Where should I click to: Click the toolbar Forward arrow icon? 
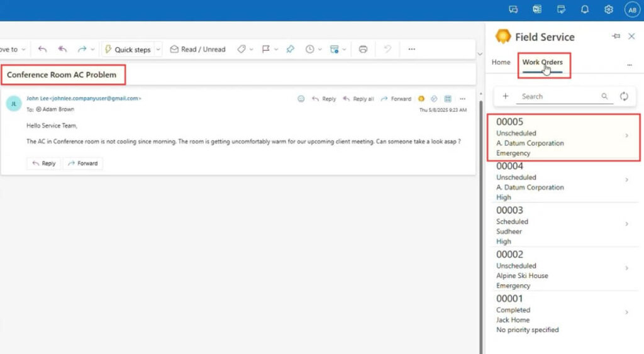pyautogui.click(x=82, y=49)
